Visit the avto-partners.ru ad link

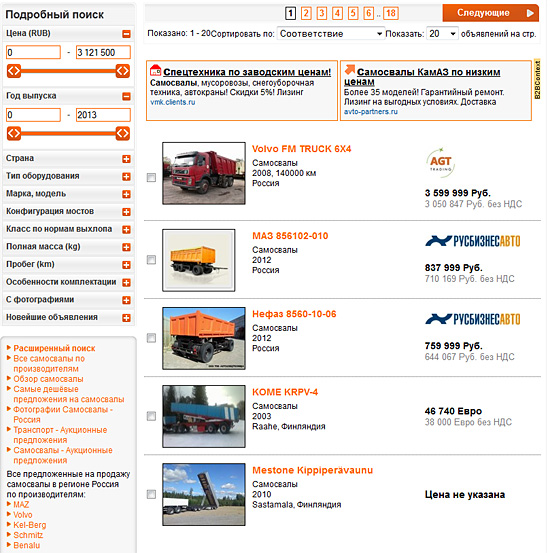click(370, 112)
